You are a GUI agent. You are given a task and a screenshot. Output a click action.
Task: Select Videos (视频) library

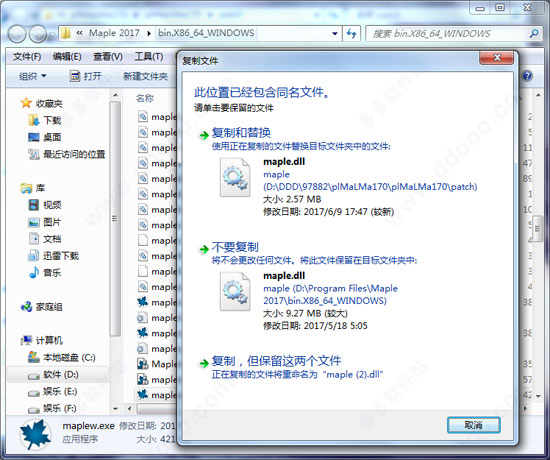pos(45,205)
